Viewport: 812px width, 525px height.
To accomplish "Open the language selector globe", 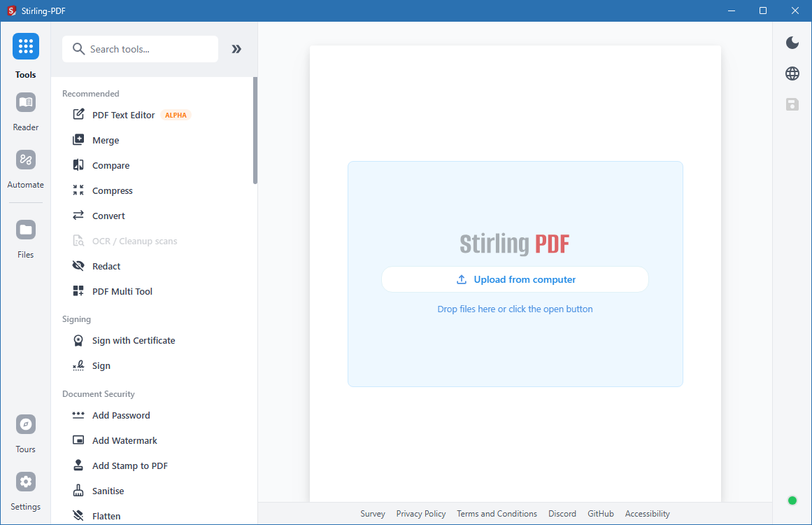I will 792,73.
